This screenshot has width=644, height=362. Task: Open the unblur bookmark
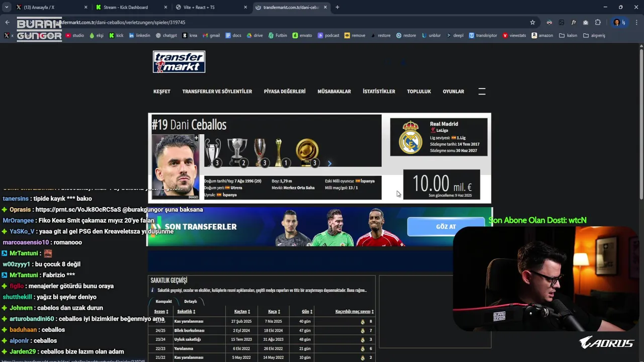tap(431, 35)
